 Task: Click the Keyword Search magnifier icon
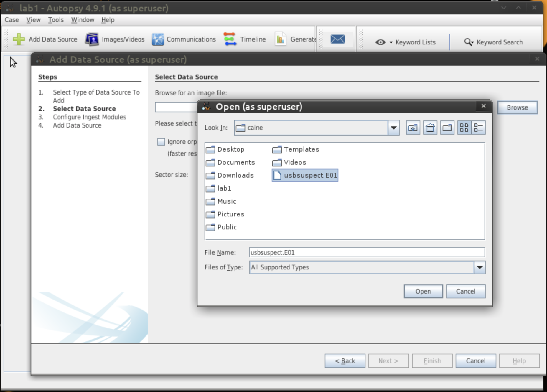tap(469, 42)
